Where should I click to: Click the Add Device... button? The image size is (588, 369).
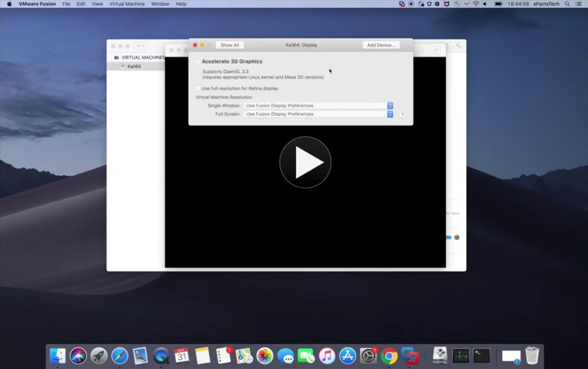pyautogui.click(x=381, y=45)
